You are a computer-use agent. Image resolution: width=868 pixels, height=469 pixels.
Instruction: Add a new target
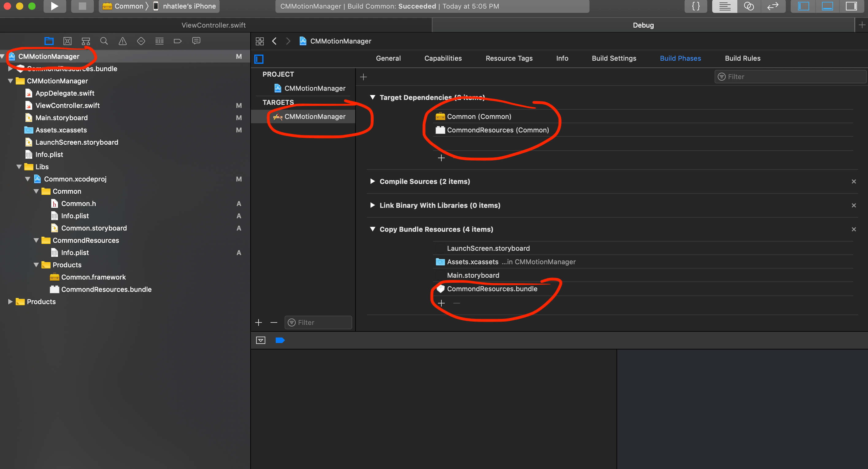(259, 322)
